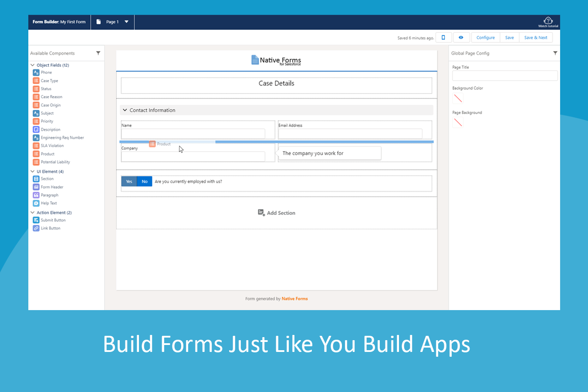Click the Potential Liability field icon

36,162
